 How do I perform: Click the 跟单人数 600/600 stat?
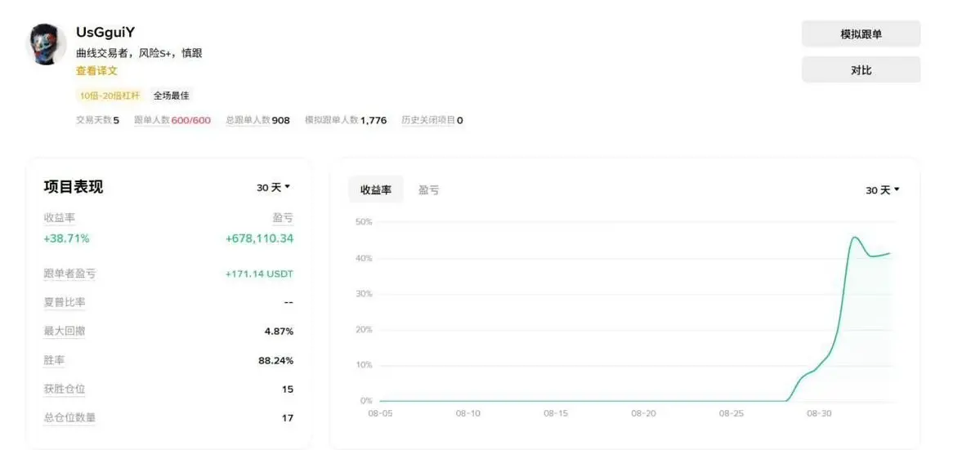click(172, 120)
